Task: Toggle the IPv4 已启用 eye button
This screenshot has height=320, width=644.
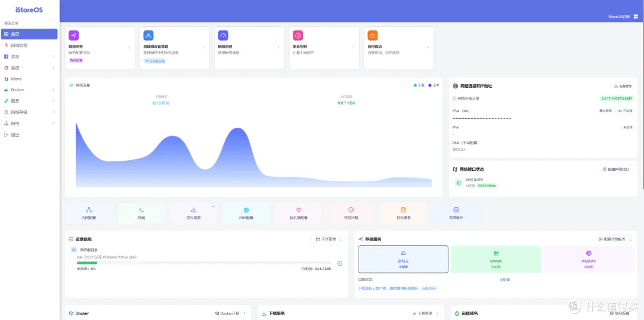Action: [624, 111]
